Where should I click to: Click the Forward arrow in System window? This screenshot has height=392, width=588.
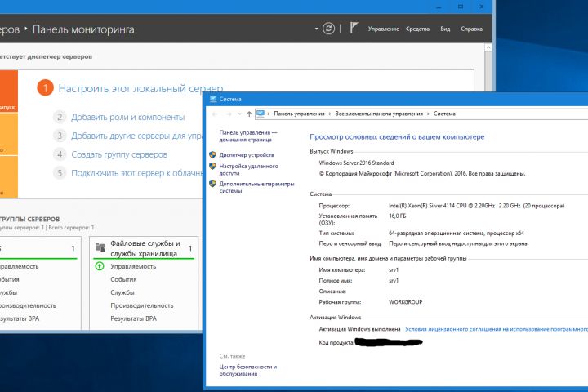[229, 114]
